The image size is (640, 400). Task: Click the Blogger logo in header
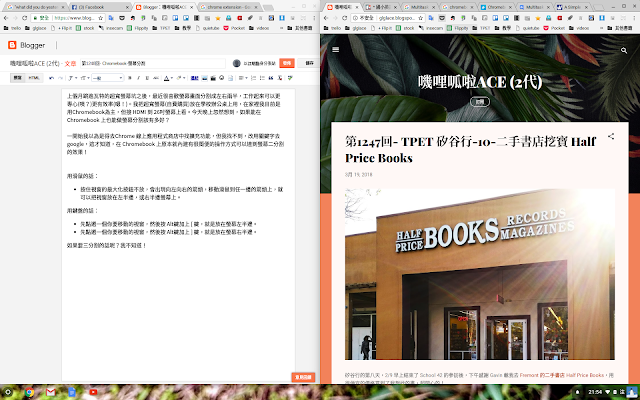coord(27,45)
